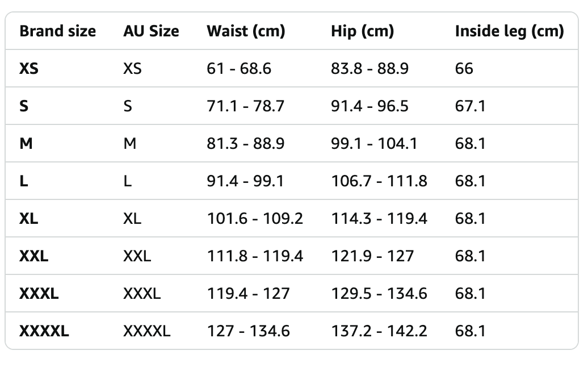Viewport: 588px width, 367px height.
Task: Select the bold M brand size cell
Action: point(26,144)
